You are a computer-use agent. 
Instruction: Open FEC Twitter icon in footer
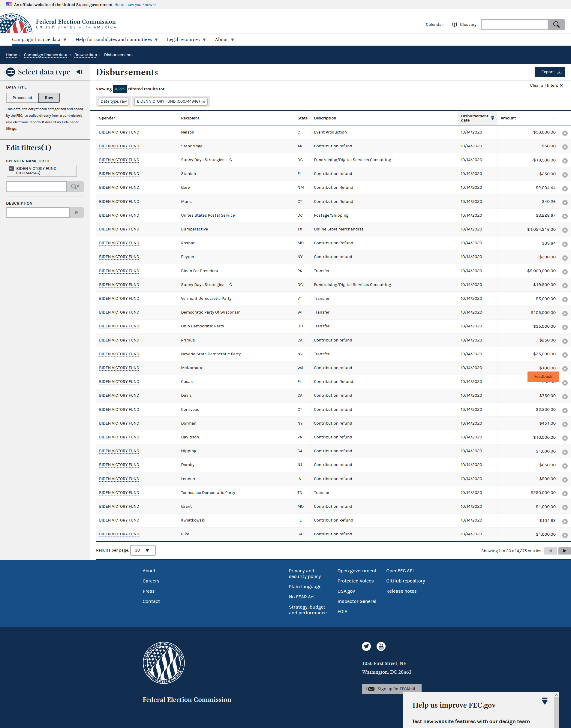click(366, 646)
